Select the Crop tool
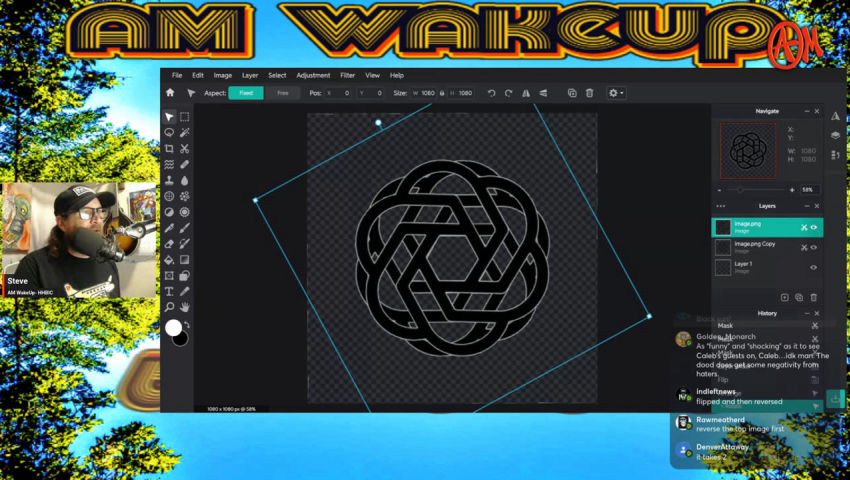This screenshot has height=480, width=850. click(169, 148)
